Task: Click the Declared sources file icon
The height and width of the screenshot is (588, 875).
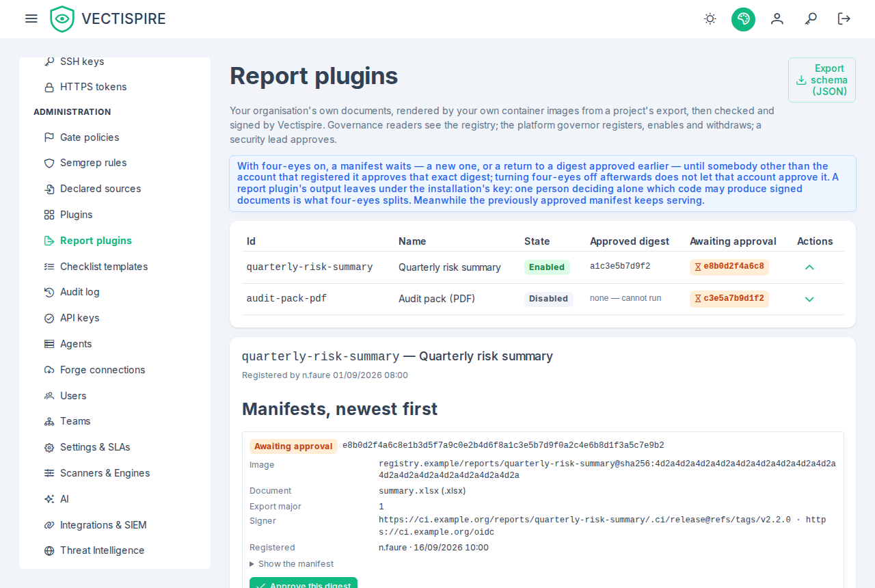Action: pyautogui.click(x=49, y=189)
